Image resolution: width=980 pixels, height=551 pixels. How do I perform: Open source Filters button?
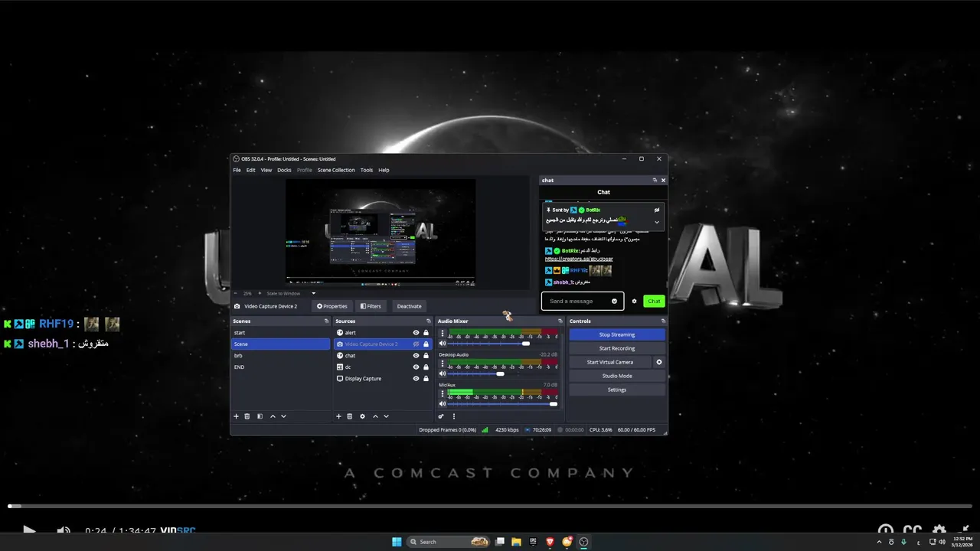click(371, 306)
